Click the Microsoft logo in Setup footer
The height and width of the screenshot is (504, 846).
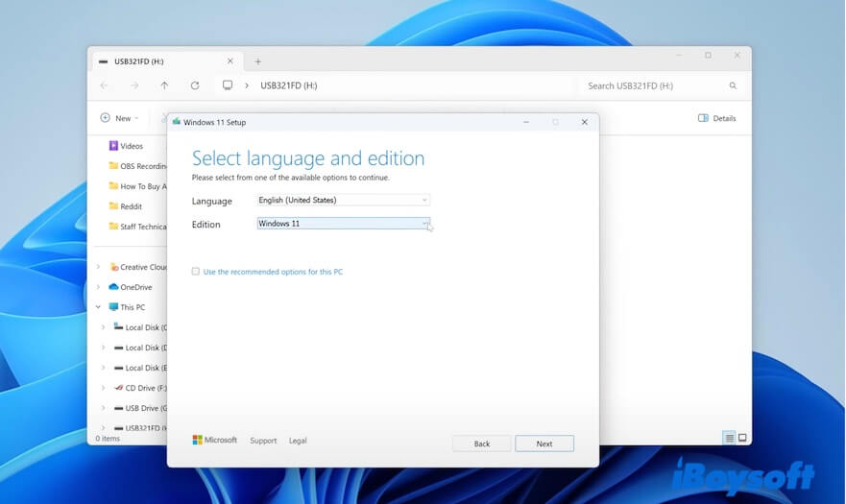pyautogui.click(x=215, y=440)
